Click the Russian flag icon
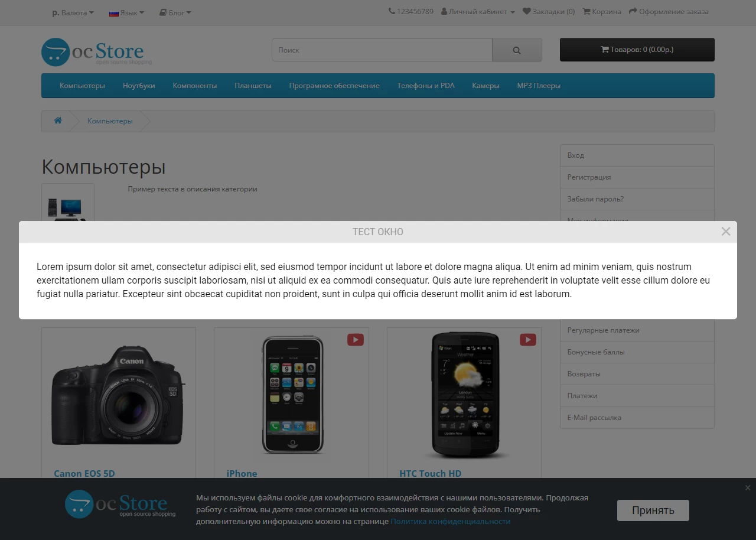This screenshot has width=756, height=540. [x=114, y=13]
